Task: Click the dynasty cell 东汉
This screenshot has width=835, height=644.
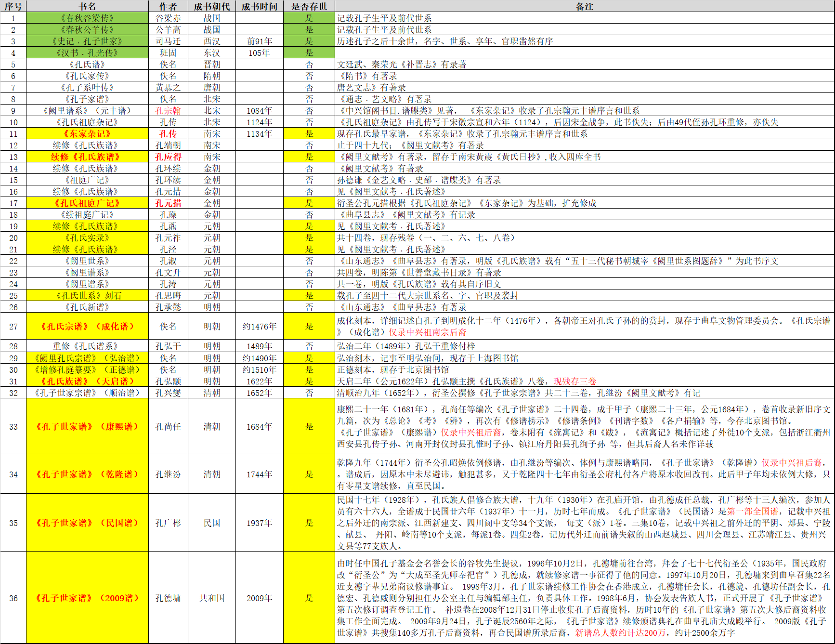Action: (x=211, y=53)
